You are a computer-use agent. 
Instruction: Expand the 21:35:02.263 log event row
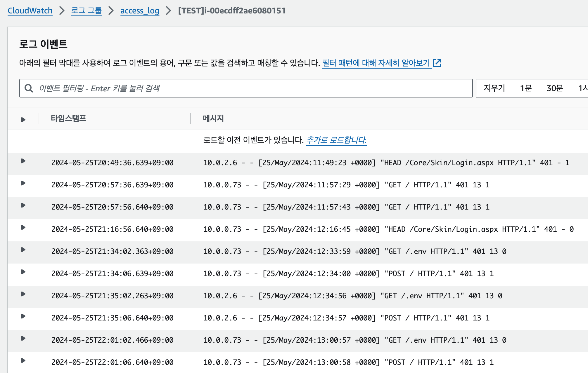pyautogui.click(x=23, y=294)
